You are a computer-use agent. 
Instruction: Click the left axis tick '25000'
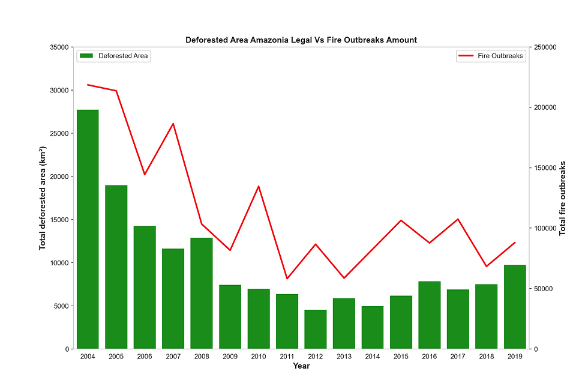[x=59, y=133]
